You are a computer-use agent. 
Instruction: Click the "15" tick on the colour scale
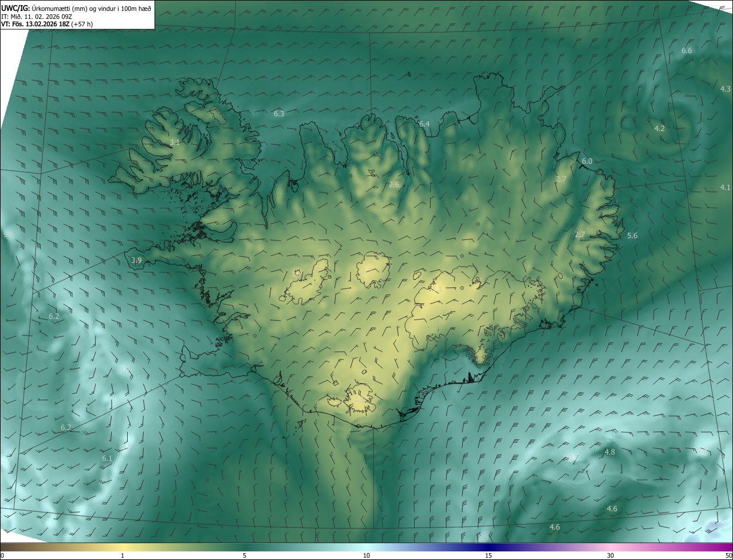coord(488,556)
